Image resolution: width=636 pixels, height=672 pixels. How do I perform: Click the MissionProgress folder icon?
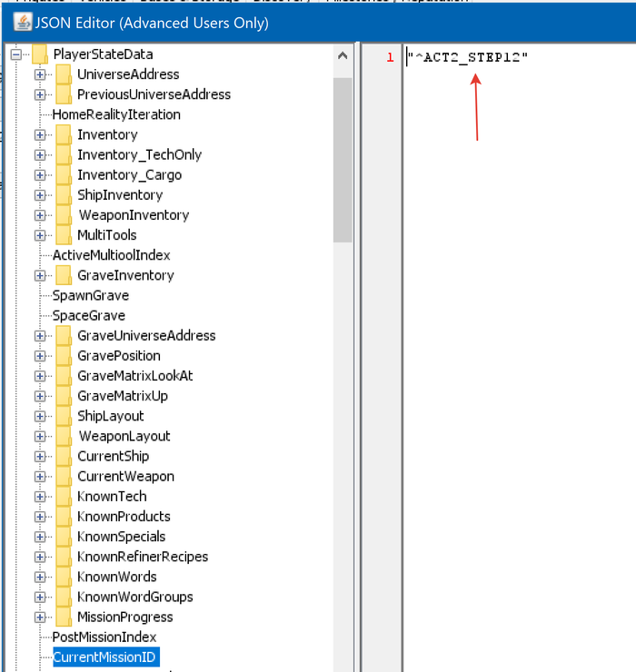64,618
